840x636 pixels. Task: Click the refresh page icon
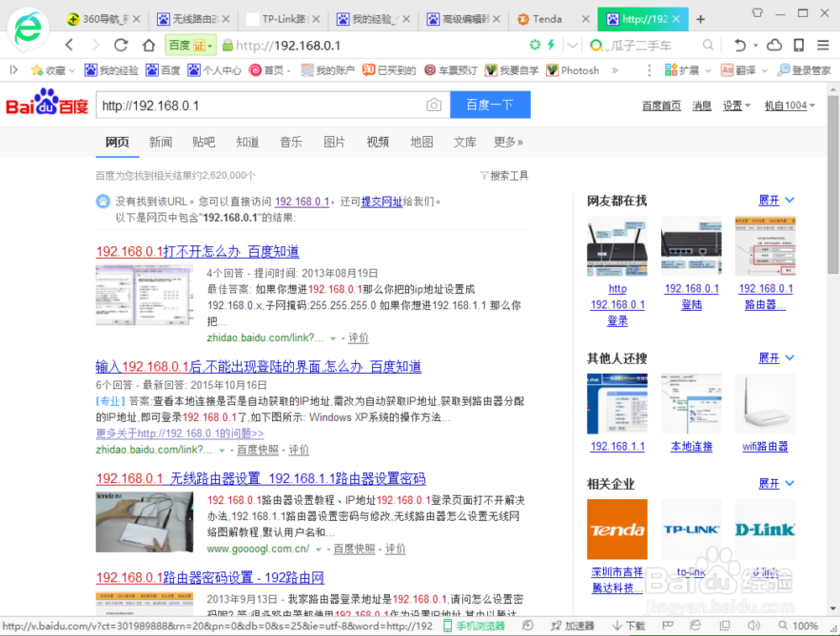(120, 45)
